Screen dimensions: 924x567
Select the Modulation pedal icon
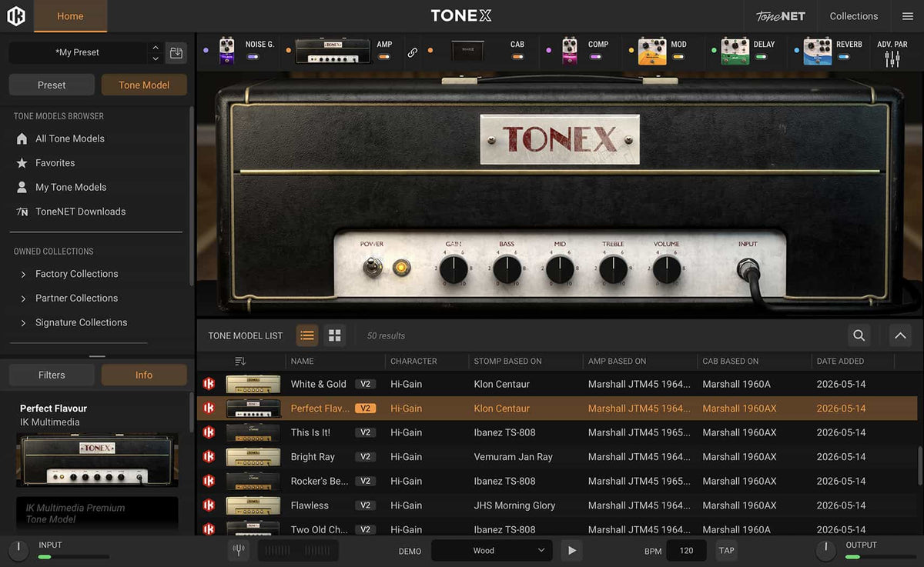pos(652,51)
